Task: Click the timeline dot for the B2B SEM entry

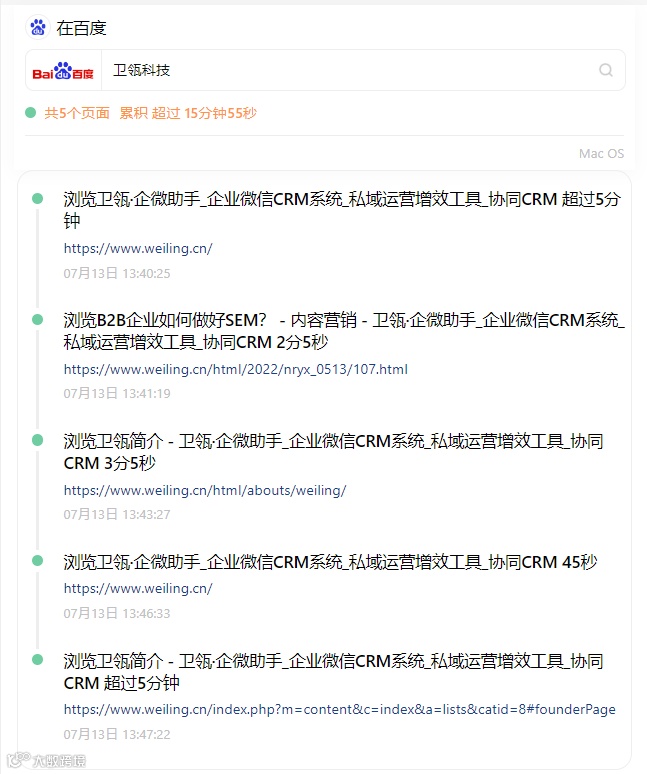Action: [38, 319]
